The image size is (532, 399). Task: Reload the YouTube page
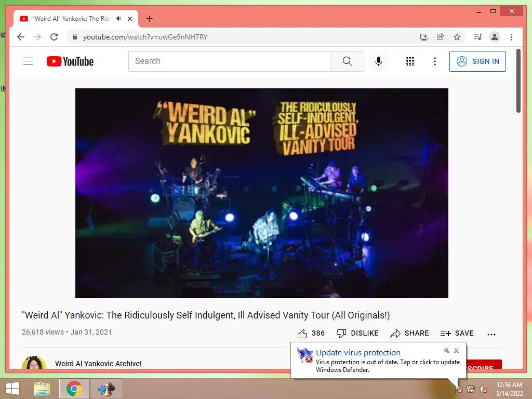[54, 37]
